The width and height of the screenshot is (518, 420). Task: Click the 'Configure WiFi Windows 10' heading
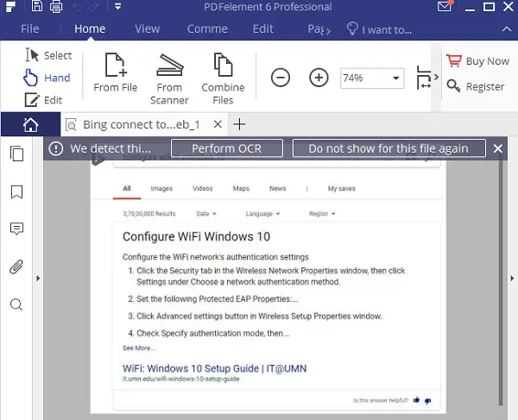coord(196,236)
